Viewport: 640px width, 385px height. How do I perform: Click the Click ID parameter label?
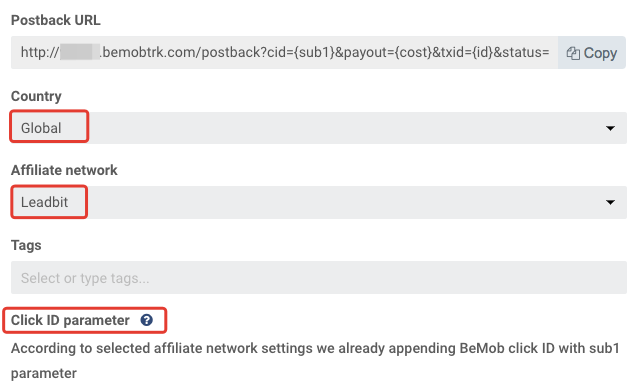(x=70, y=320)
